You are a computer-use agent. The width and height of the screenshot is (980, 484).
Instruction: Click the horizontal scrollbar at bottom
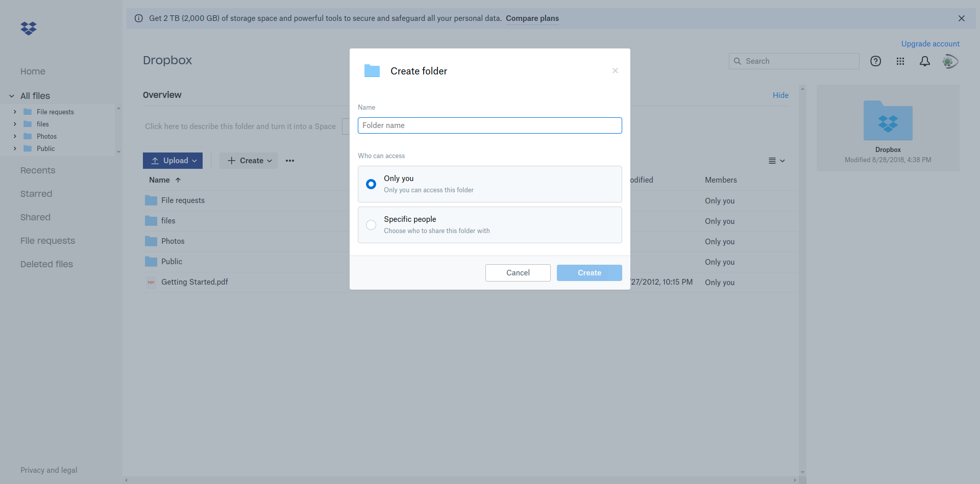[x=461, y=480]
